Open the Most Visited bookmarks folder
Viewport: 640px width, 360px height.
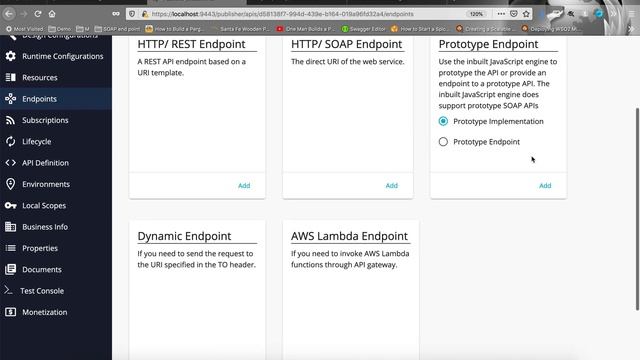click(24, 29)
